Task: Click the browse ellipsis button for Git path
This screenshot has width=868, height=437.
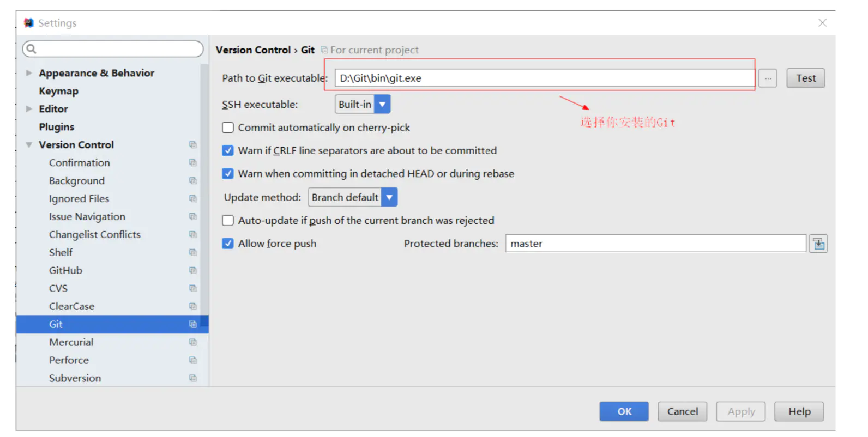Action: point(768,78)
